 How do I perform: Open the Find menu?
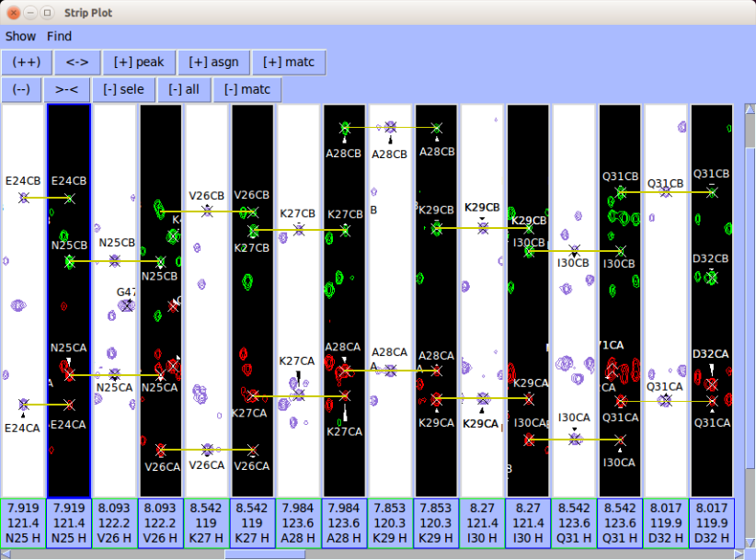(x=59, y=37)
